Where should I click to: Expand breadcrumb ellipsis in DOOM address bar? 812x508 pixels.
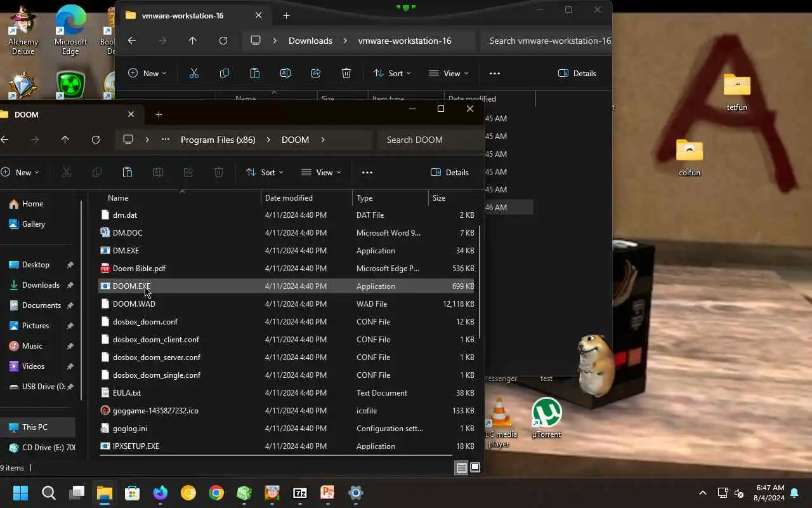(x=166, y=140)
